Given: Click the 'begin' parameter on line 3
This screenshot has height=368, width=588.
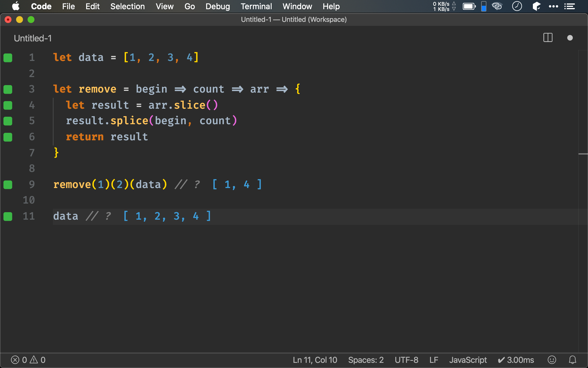Looking at the screenshot, I should [x=151, y=89].
